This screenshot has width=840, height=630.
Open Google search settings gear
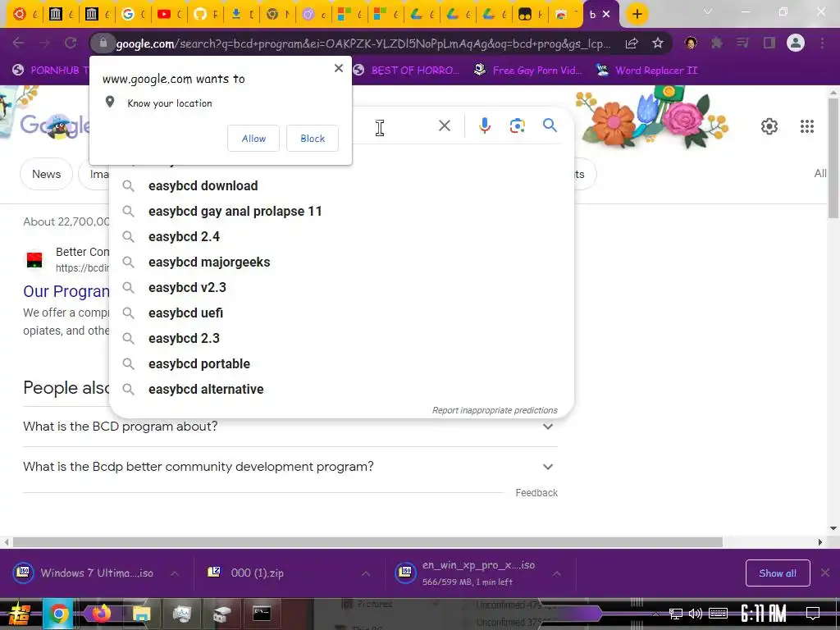tap(769, 126)
